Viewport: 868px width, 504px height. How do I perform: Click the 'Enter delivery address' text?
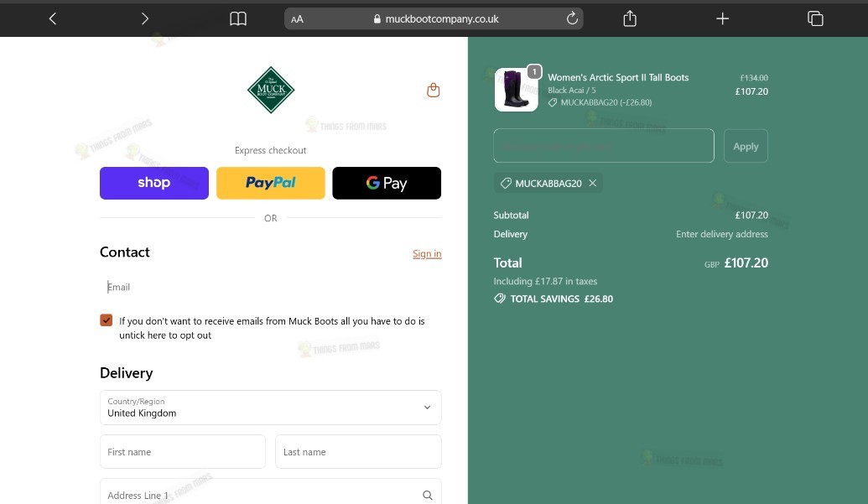click(x=722, y=234)
